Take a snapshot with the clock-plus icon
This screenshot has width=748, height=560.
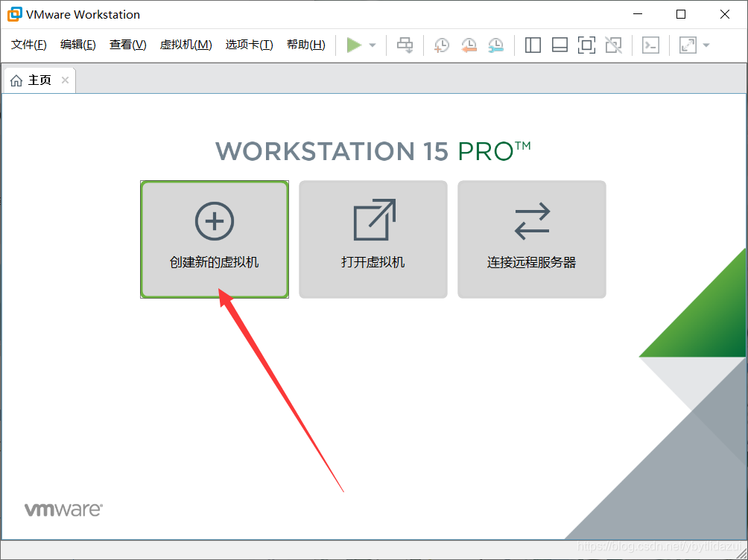(442, 45)
